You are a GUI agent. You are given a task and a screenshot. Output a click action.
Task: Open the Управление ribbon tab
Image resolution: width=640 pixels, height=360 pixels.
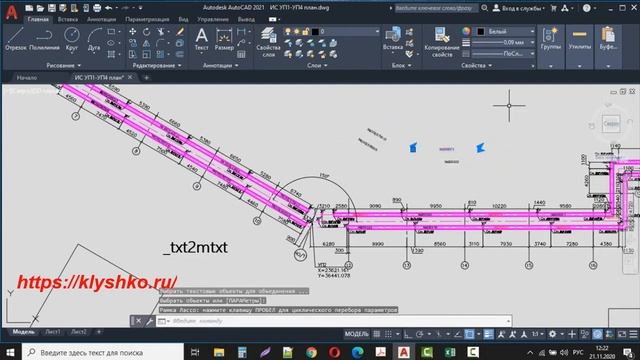[213, 19]
